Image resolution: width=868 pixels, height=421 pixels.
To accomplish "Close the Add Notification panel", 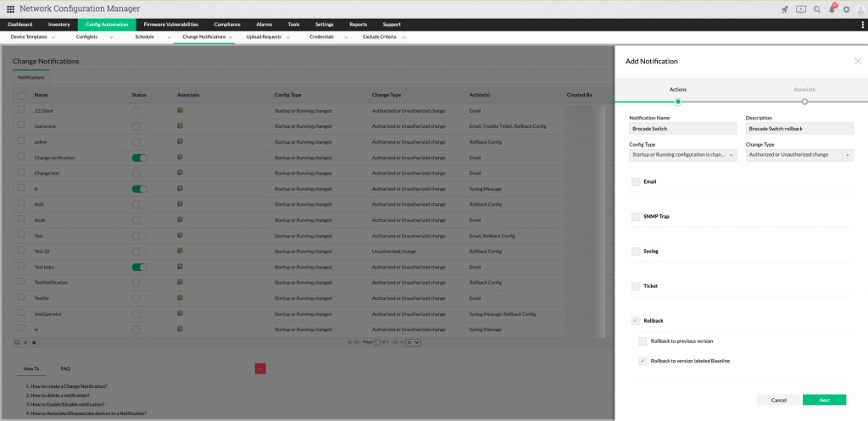I will [858, 61].
